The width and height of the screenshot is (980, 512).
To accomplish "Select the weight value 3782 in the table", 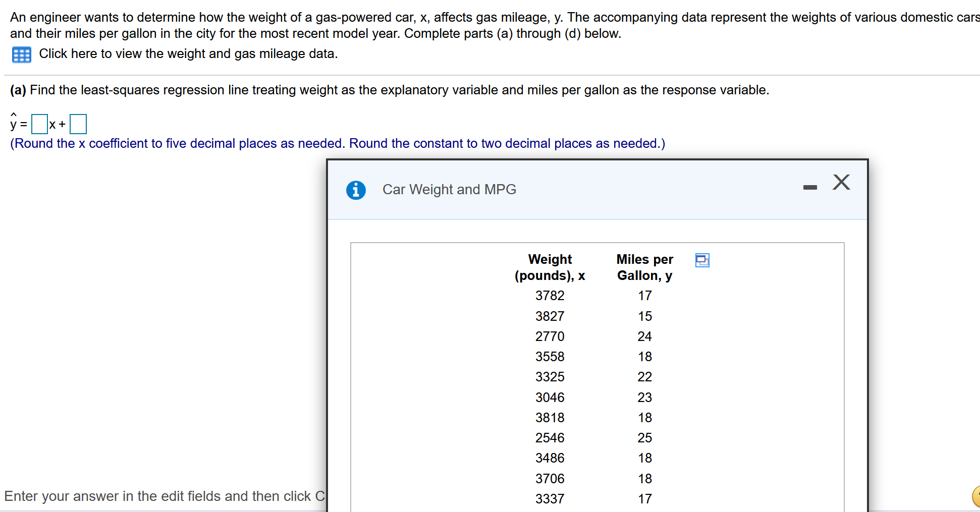I will point(550,296).
